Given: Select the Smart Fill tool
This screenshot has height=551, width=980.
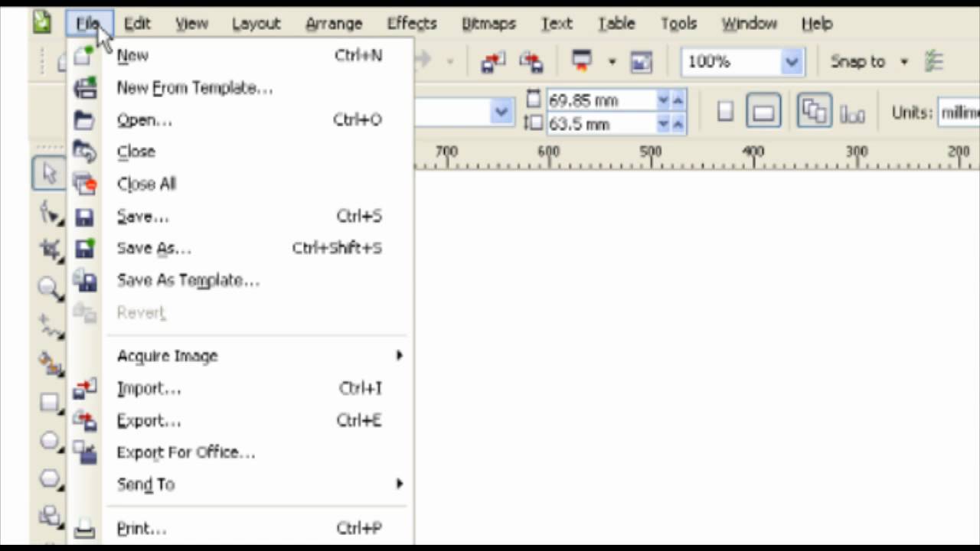Looking at the screenshot, I should pyautogui.click(x=51, y=364).
